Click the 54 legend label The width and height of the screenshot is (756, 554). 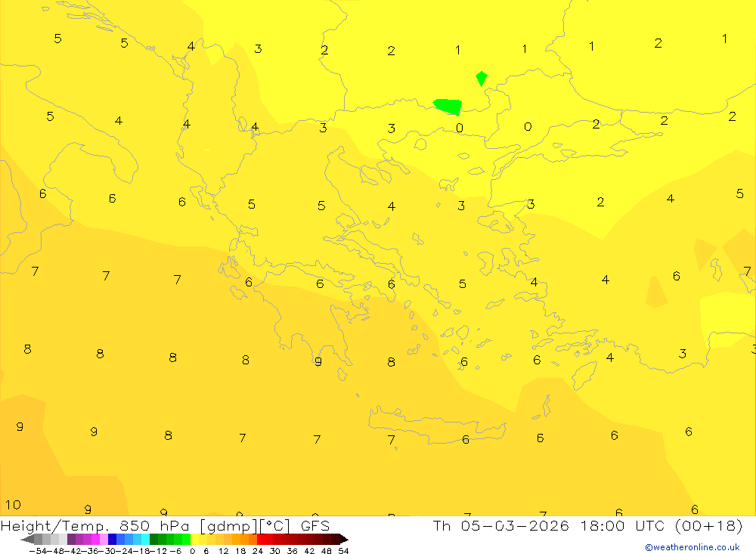pyautogui.click(x=344, y=551)
